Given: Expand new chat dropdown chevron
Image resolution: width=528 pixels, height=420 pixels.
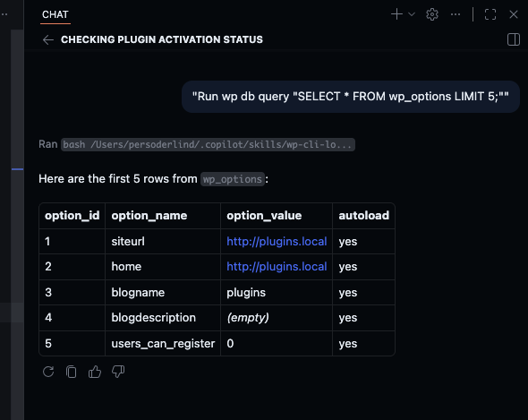Looking at the screenshot, I should (x=412, y=14).
